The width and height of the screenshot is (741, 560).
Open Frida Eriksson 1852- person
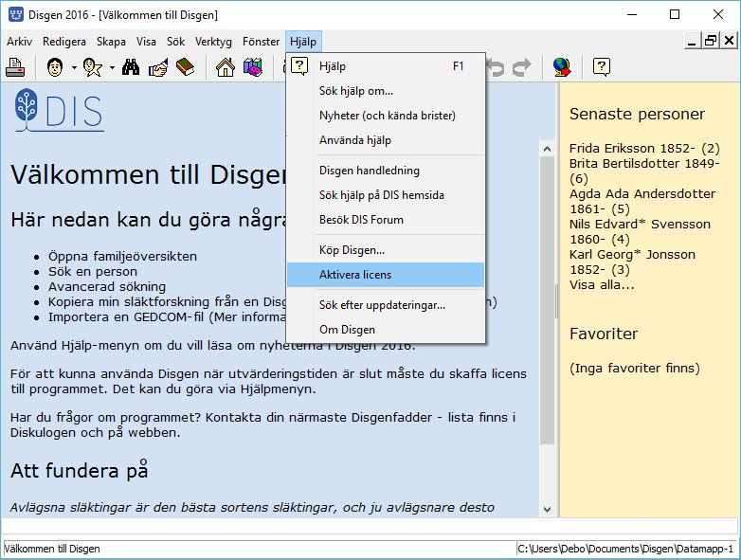[x=644, y=149]
